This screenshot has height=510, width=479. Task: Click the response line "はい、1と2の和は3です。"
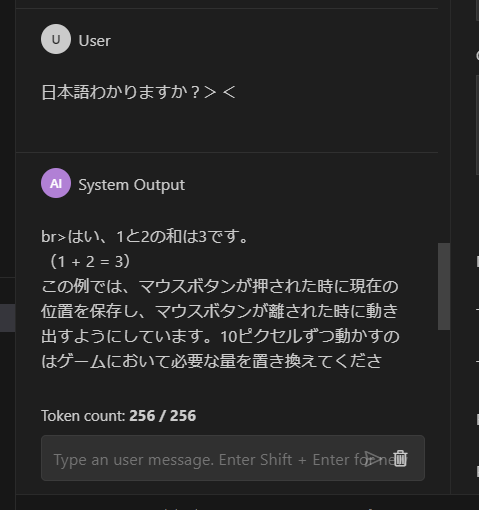pyautogui.click(x=158, y=237)
